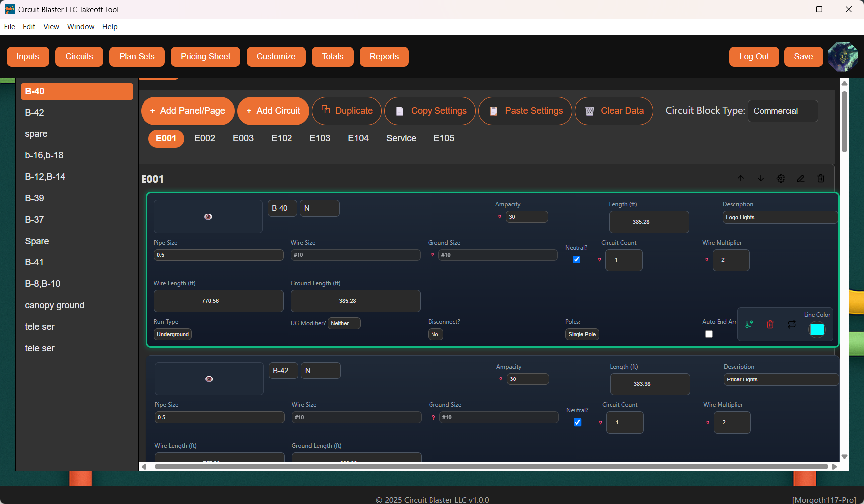Expand the Poles Single Pole dropdown
The image size is (864, 504).
point(582,334)
